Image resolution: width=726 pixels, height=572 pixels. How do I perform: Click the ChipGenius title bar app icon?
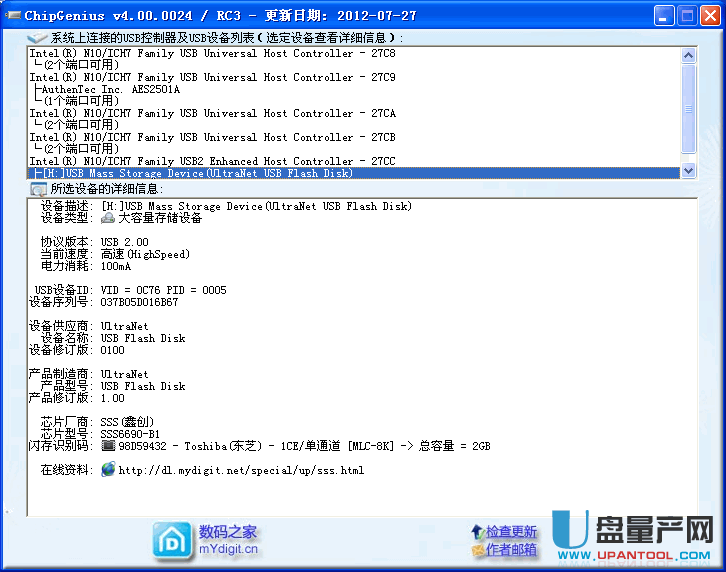coord(14,16)
